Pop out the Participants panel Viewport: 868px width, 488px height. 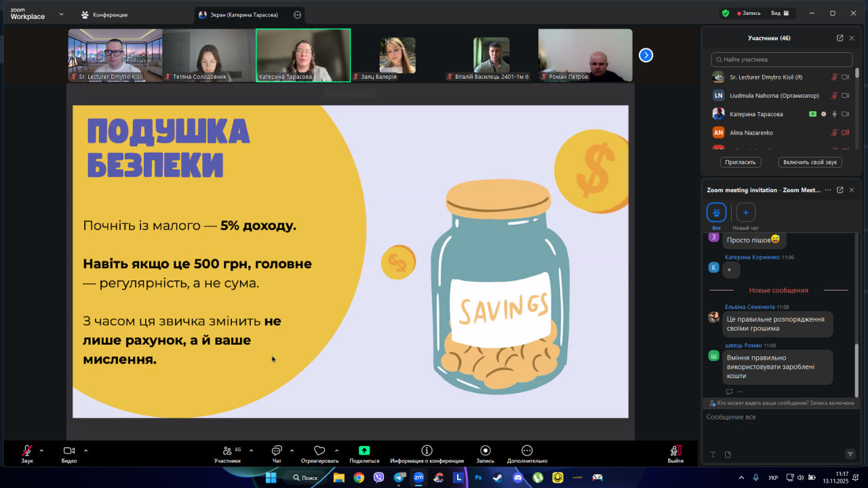(840, 38)
